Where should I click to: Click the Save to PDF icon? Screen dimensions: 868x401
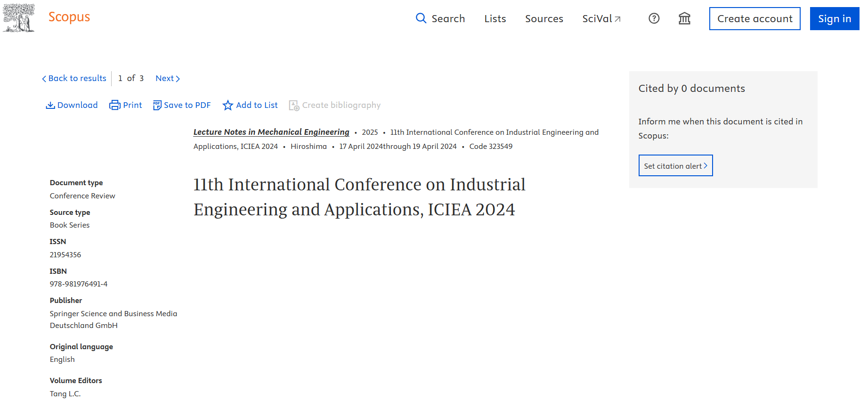coord(157,105)
